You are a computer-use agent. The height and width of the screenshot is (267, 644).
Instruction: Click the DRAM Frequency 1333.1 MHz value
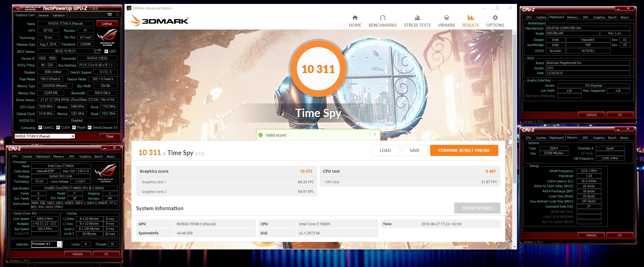(x=589, y=171)
